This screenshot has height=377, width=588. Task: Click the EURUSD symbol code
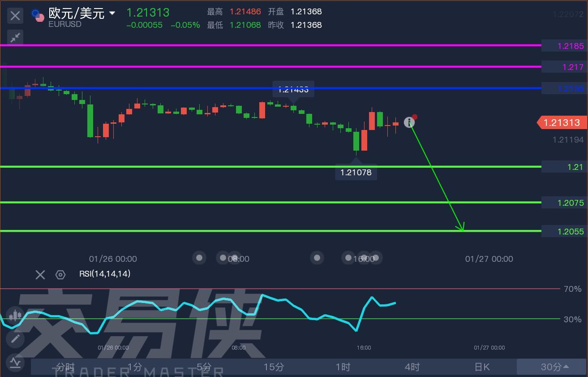(x=65, y=24)
